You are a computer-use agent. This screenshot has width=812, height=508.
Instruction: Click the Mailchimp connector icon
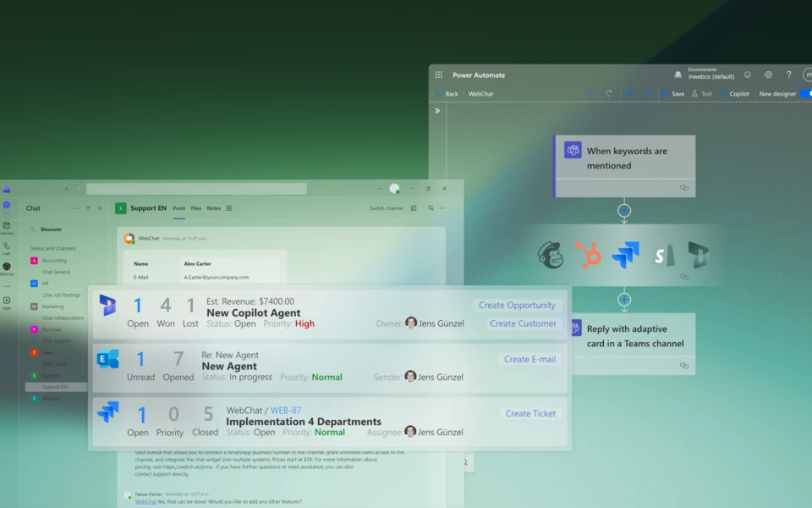(x=551, y=255)
